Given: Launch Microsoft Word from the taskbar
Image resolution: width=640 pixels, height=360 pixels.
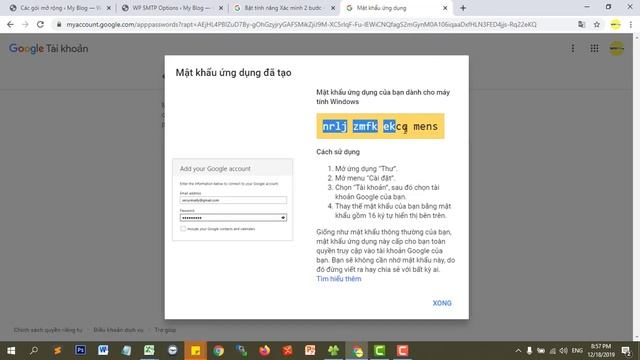Looking at the screenshot, I should point(103,350).
